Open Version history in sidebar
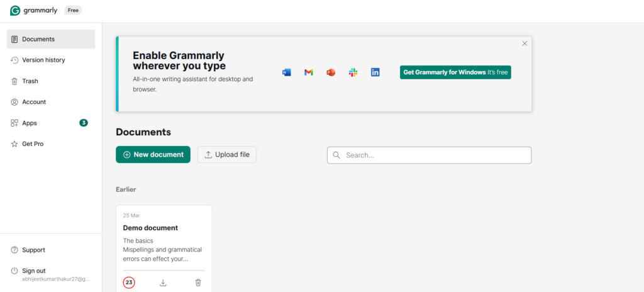 (43, 60)
